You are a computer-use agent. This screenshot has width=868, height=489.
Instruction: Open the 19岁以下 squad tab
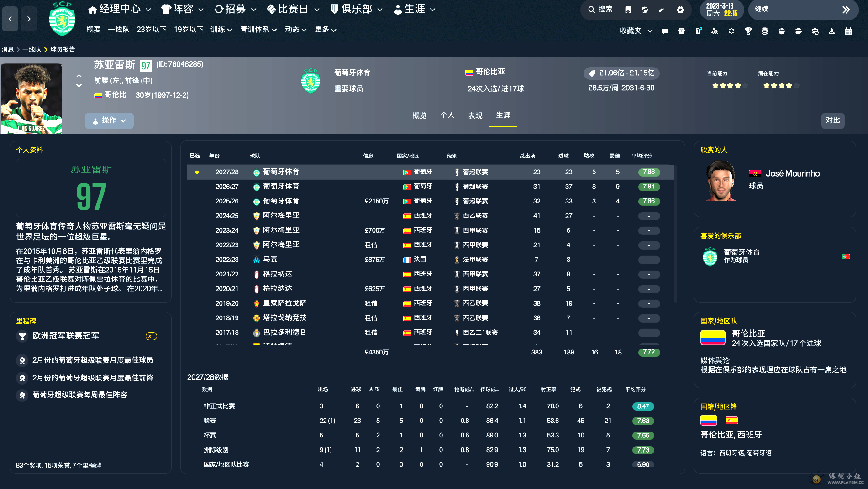(x=189, y=30)
